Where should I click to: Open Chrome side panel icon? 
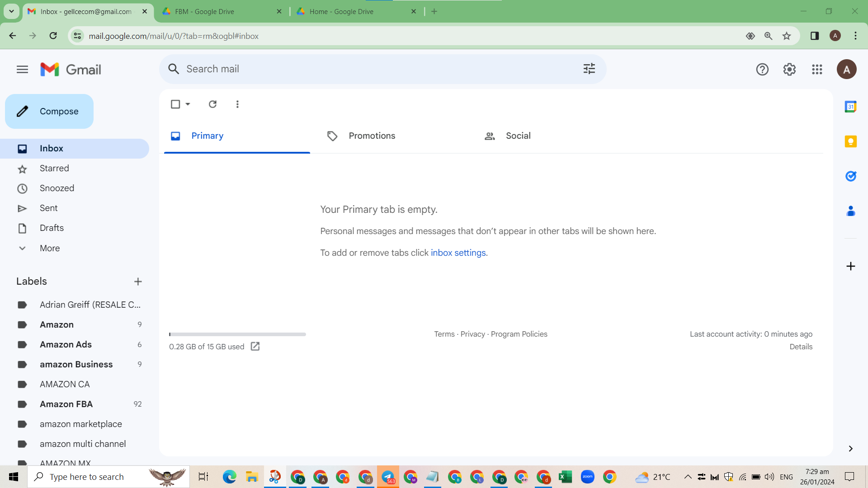[x=814, y=36]
